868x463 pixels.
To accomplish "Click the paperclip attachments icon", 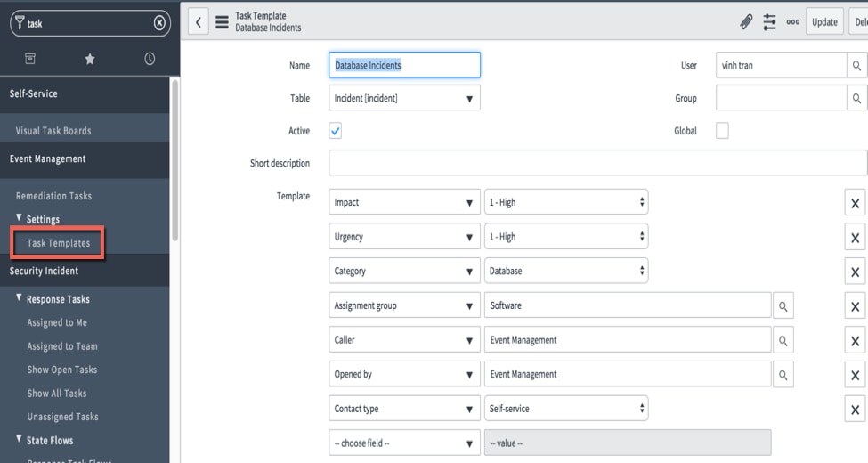I will pyautogui.click(x=746, y=22).
